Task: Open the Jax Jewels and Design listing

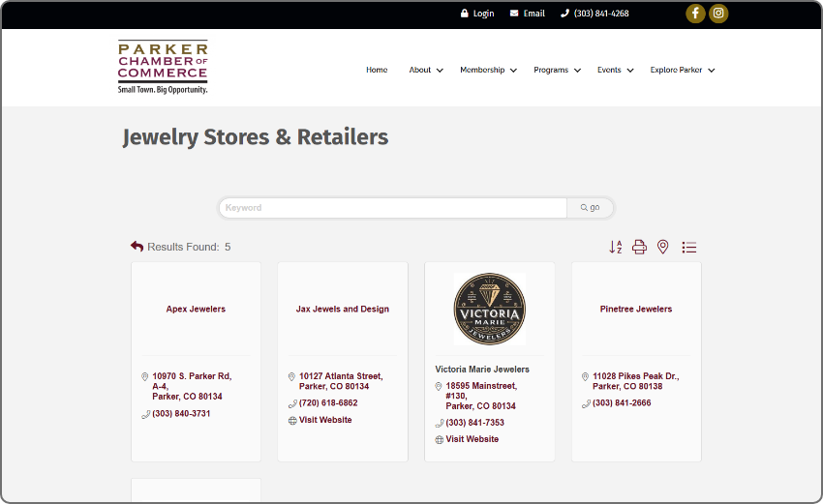Action: click(343, 309)
